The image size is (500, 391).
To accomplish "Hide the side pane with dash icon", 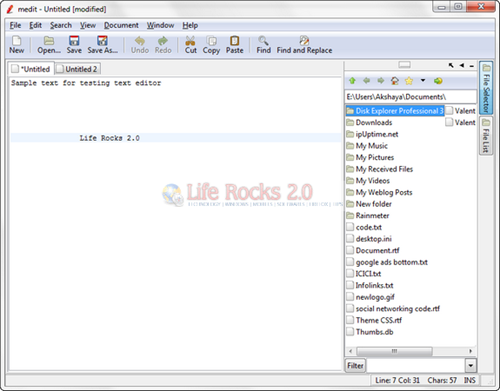I will 472,66.
